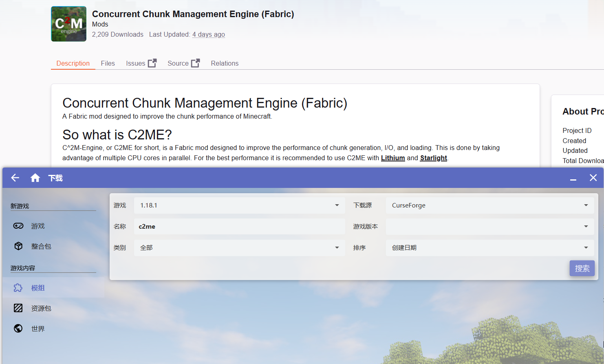
Task: Click the external link icon beside Issues
Action: [152, 63]
